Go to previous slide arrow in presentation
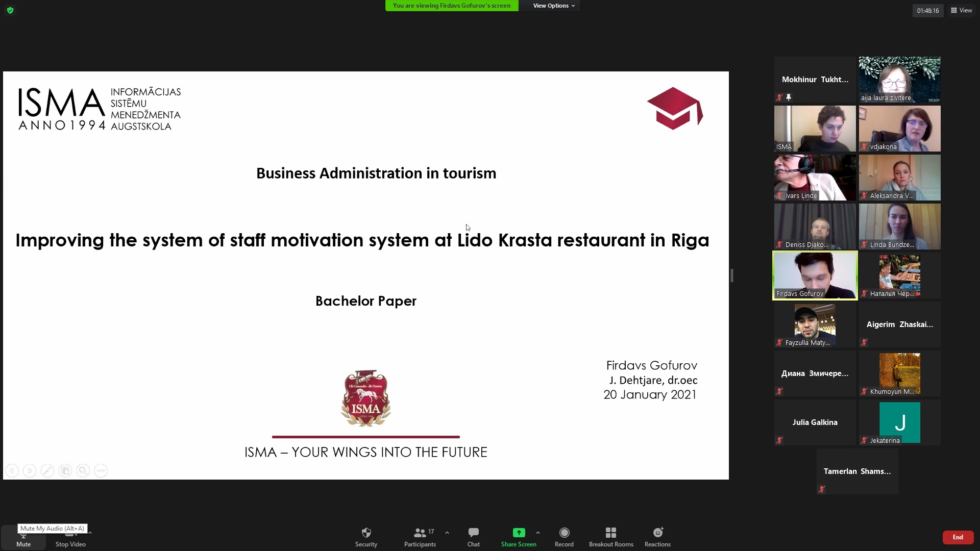980x551 pixels. click(x=12, y=470)
